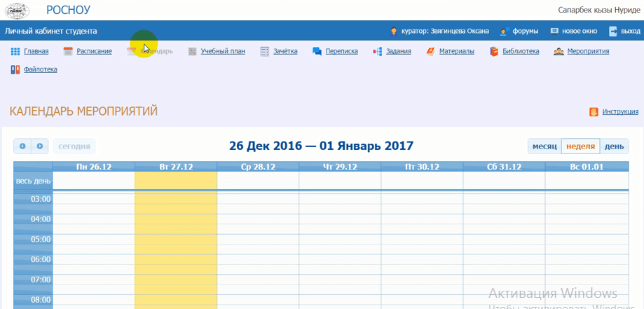The height and width of the screenshot is (309, 644).
Task: Click the Библиотека library icon
Action: pos(493,51)
